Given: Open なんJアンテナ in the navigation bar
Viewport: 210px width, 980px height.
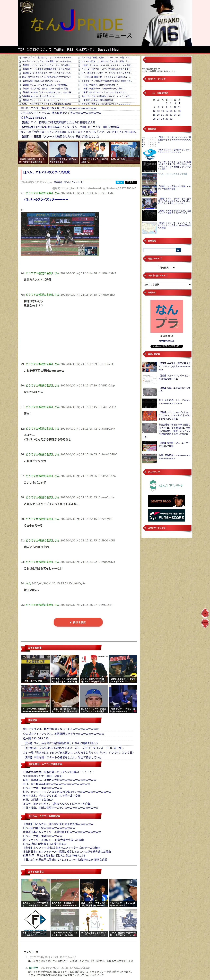Looking at the screenshot, I should click(85, 49).
